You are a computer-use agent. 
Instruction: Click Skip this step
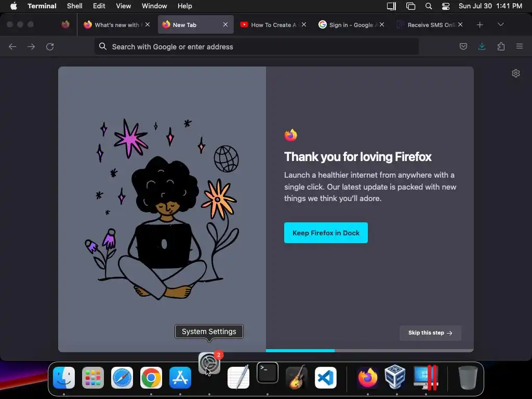point(430,333)
